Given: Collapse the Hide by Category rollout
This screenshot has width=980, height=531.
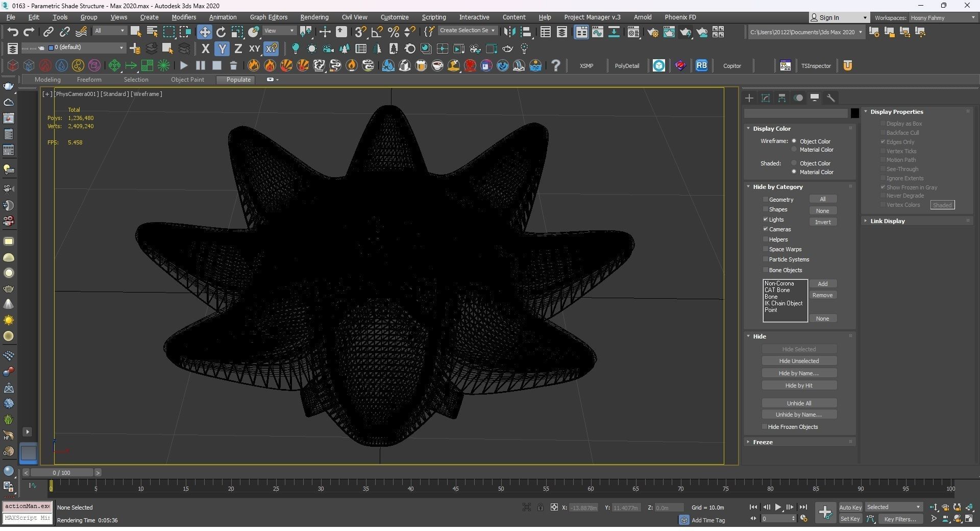Looking at the screenshot, I should pyautogui.click(x=799, y=187).
